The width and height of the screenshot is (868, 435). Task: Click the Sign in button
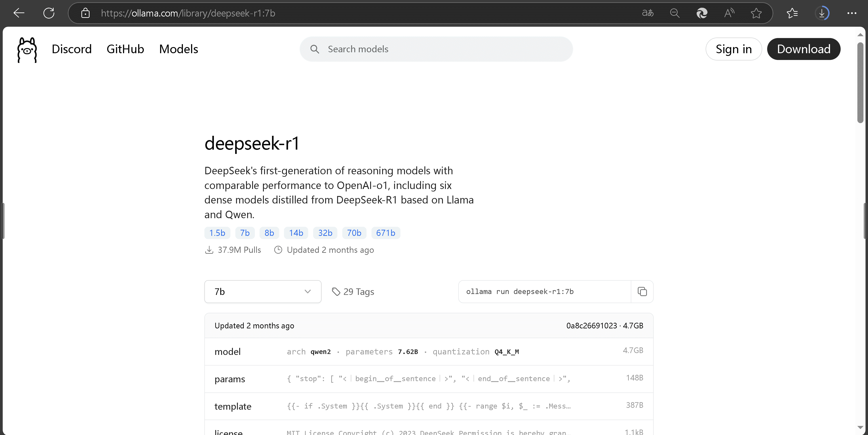733,49
